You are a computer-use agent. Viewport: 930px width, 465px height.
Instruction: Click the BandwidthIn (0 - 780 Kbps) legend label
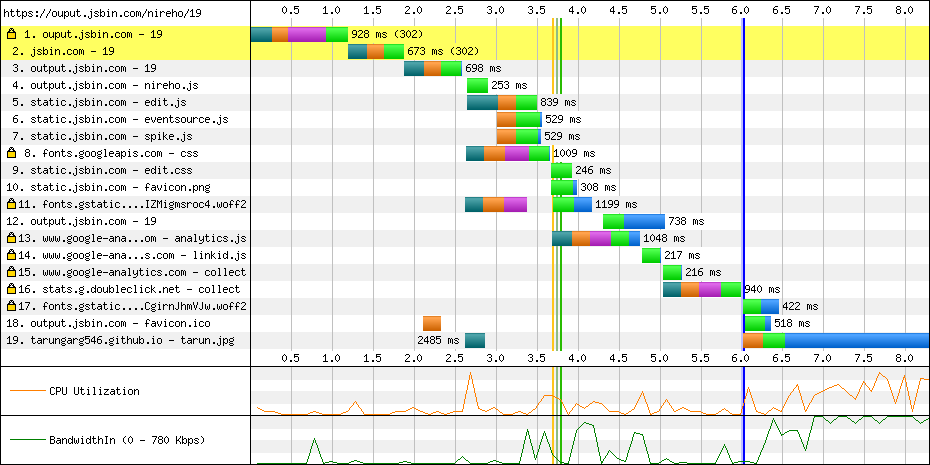127,440
